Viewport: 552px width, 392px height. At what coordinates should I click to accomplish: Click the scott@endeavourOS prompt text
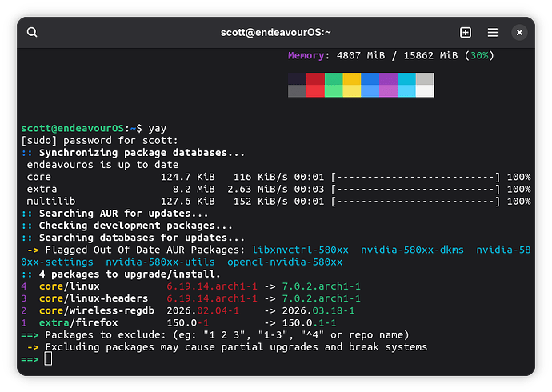pyautogui.click(x=73, y=128)
